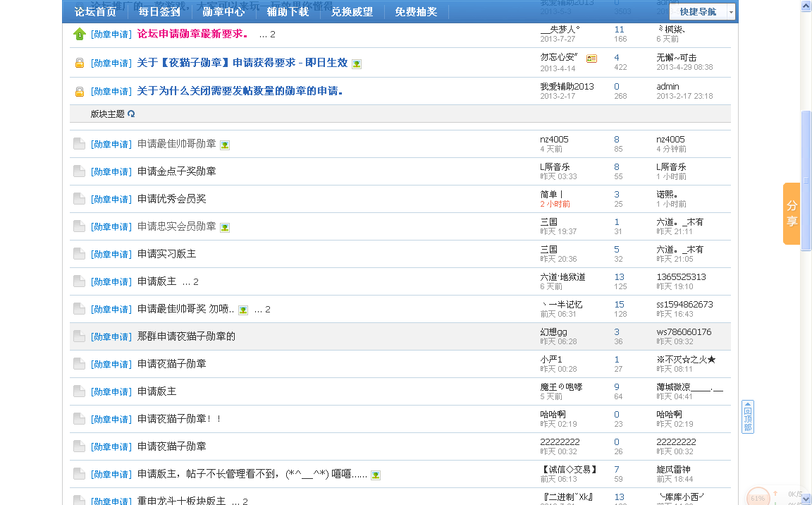
Task: Open last poster ss1594862673
Action: pos(684,304)
